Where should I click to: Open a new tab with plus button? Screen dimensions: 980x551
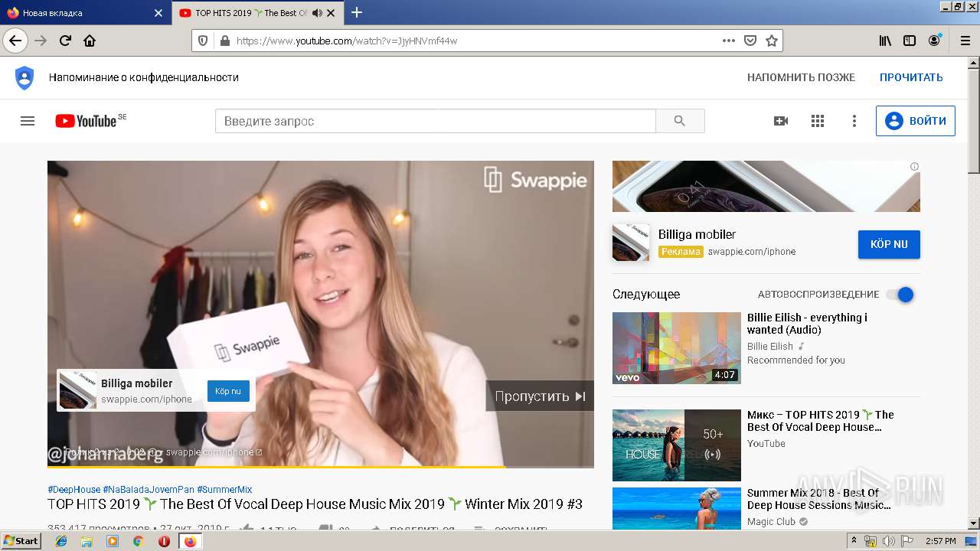(357, 12)
